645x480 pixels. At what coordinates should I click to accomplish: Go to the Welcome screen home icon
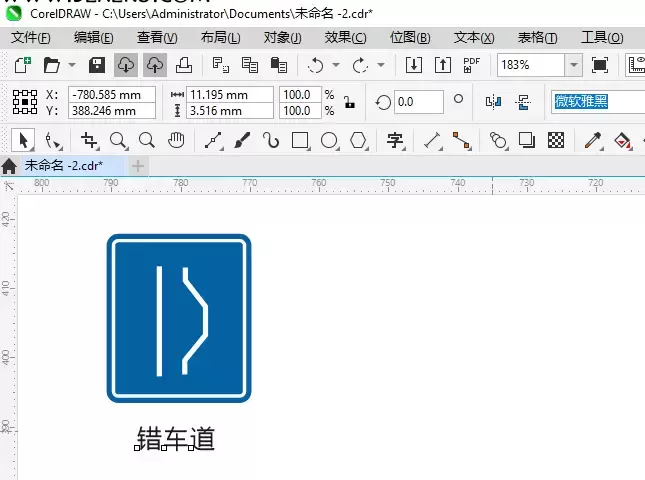click(x=9, y=166)
